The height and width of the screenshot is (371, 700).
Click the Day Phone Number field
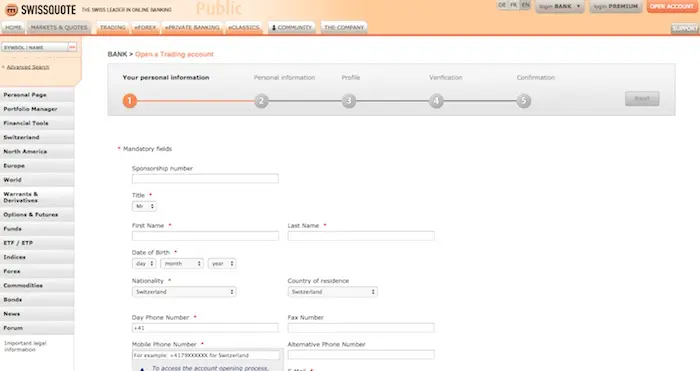coord(205,328)
